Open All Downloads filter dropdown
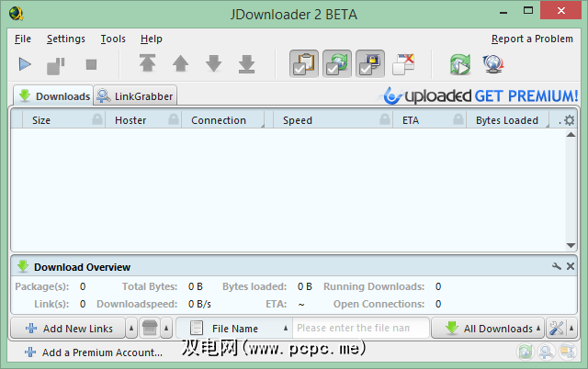 coord(488,329)
